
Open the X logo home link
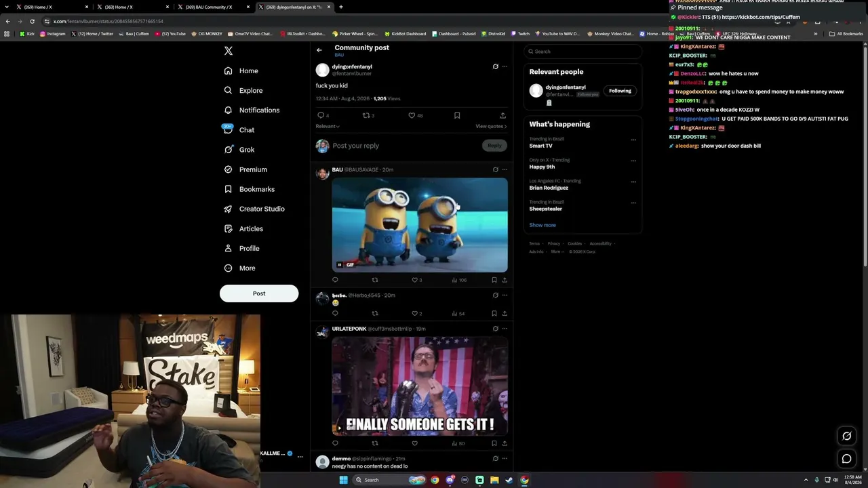pyautogui.click(x=229, y=51)
